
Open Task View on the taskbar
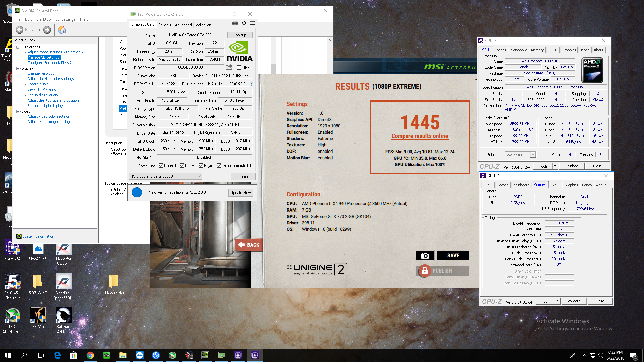pyautogui.click(x=40, y=355)
